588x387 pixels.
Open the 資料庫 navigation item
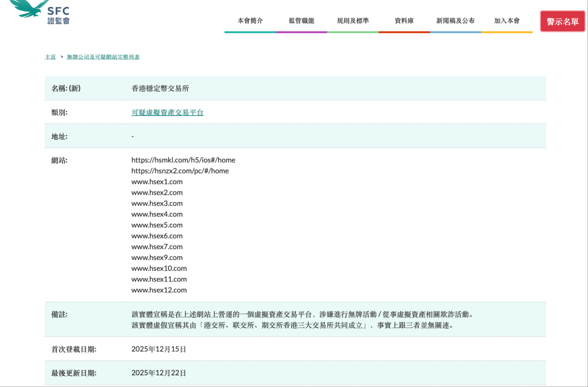tap(404, 21)
